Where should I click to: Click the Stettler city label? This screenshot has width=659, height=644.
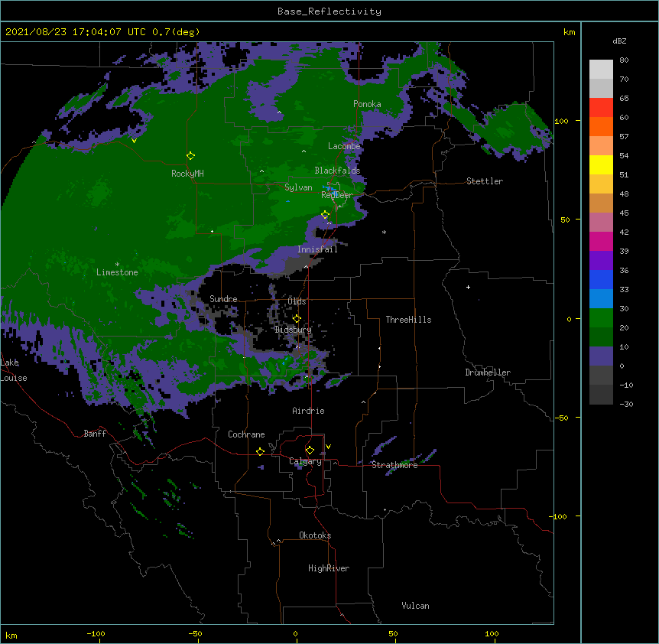[x=485, y=181]
